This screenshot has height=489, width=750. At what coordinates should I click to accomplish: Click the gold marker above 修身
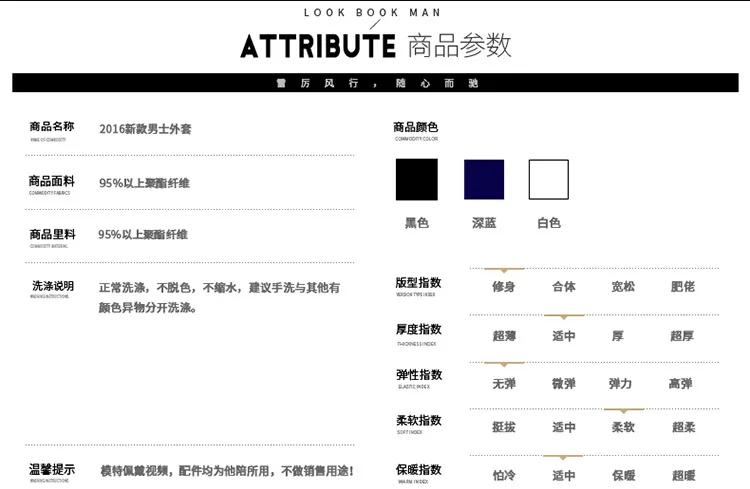(x=504, y=270)
